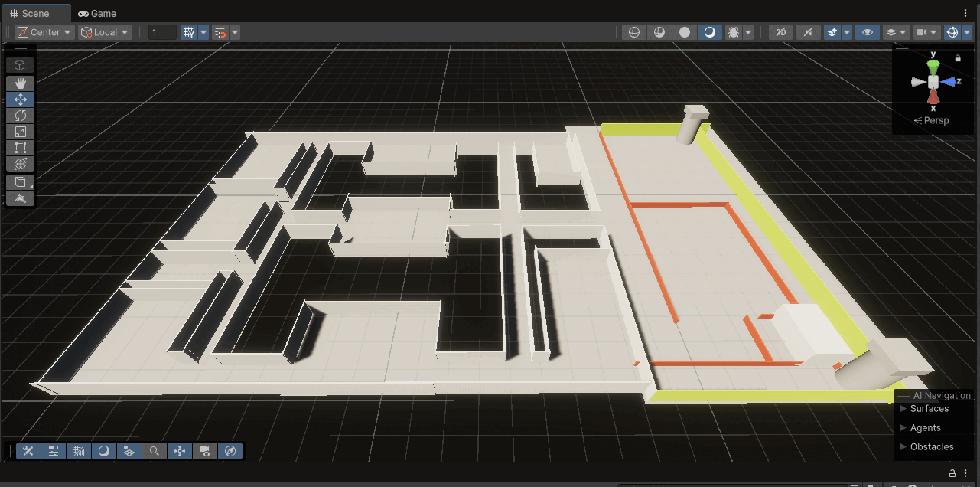Click the Unlit draw mode sphere icon
The image size is (980, 487).
coord(685,32)
